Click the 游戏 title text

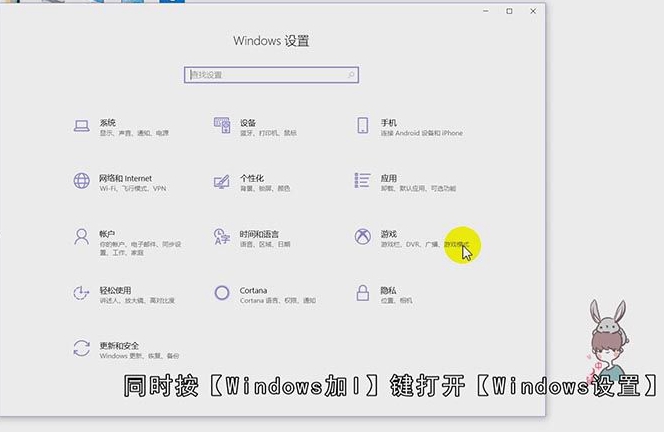tap(388, 234)
